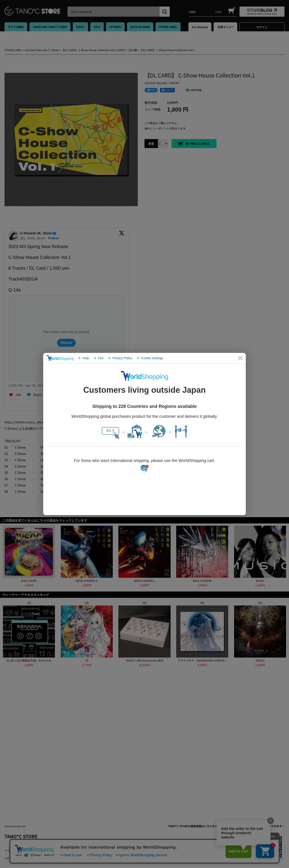Viewport: 289px width, 868px height.
Task: Open the STOREBLOG link
Action: pyautogui.click(x=262, y=11)
